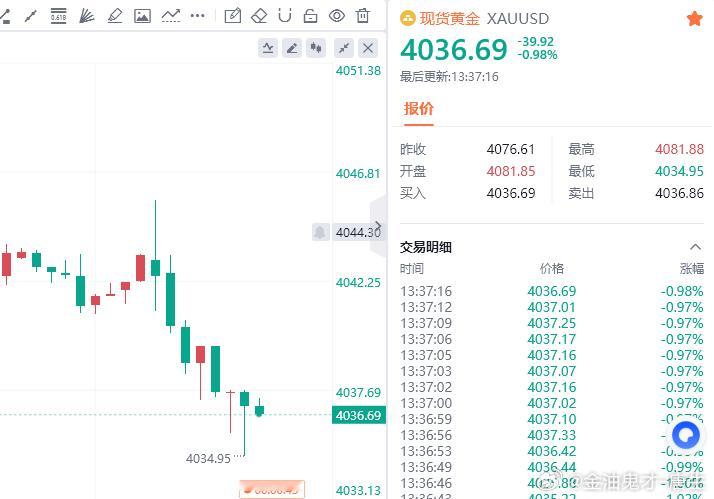Image resolution: width=714 pixels, height=499 pixels.
Task: Click 卖出 price 4036.86
Action: click(679, 193)
